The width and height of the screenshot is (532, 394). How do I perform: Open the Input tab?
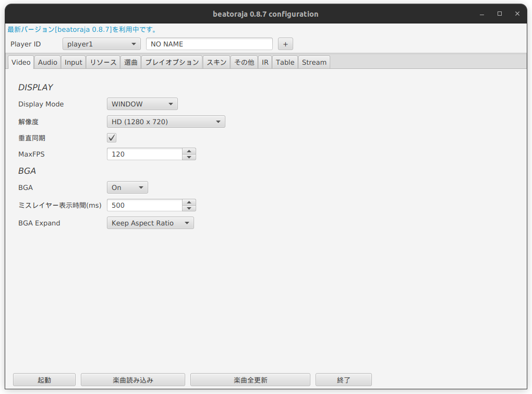pyautogui.click(x=74, y=62)
